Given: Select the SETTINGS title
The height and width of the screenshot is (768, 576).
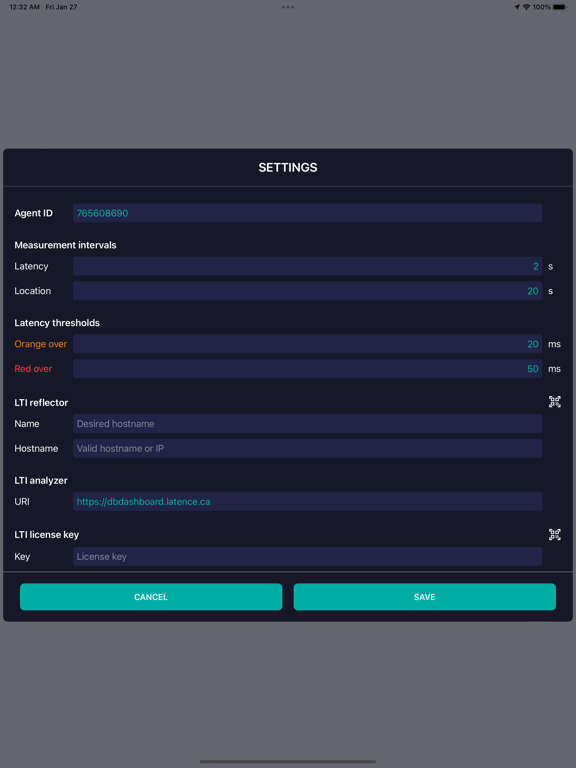Looking at the screenshot, I should (288, 168).
